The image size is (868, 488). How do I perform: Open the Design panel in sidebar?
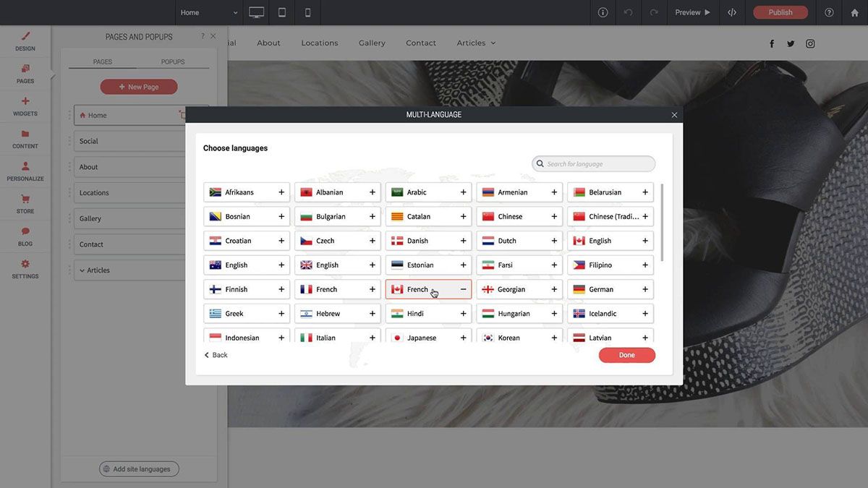tap(25, 41)
